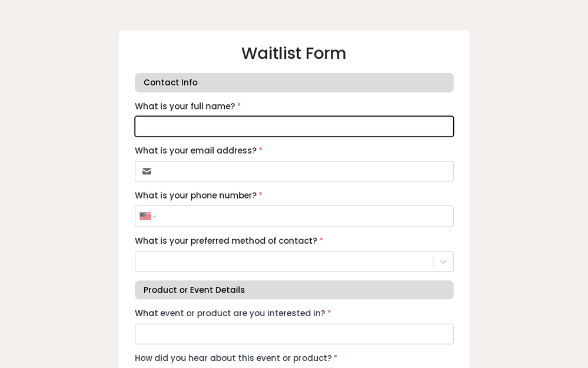Screen dimensions: 588x368
Task: Open the preferred method of contact dropdown
Action: [x=284, y=261]
